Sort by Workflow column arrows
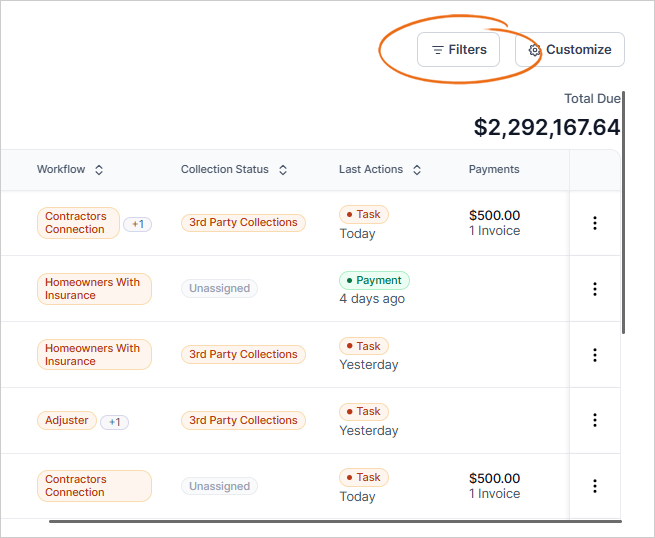The width and height of the screenshot is (655, 538). pyautogui.click(x=99, y=170)
